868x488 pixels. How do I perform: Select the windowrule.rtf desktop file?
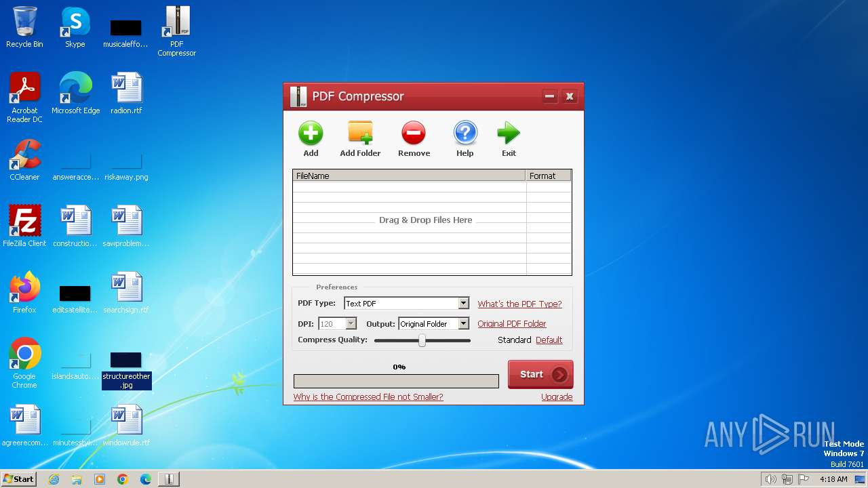(126, 426)
